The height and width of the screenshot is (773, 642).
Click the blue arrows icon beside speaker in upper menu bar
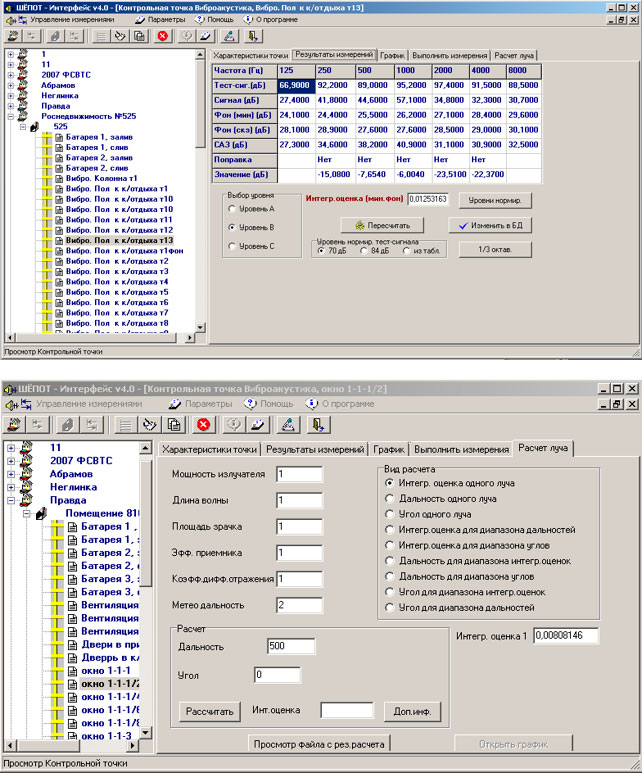click(23, 20)
